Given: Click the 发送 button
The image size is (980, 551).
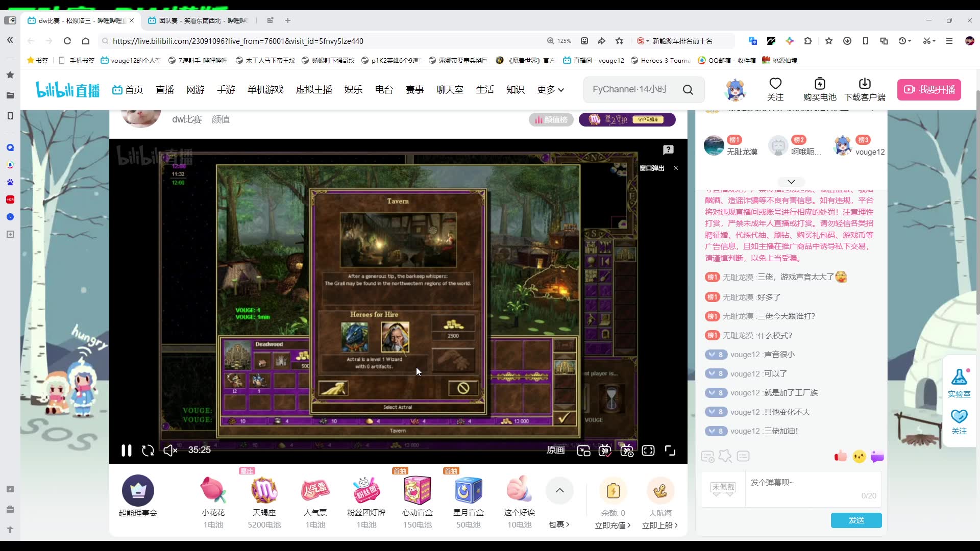Looking at the screenshot, I should pos(856,520).
